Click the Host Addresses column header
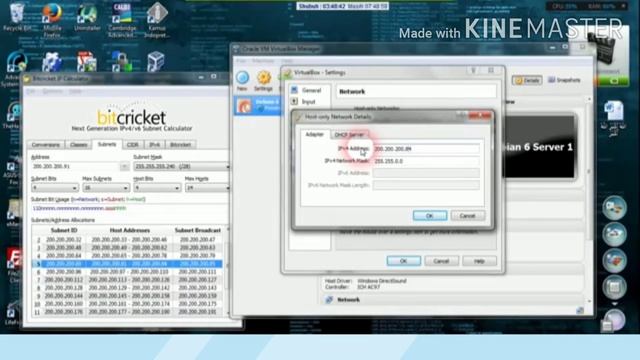This screenshot has height=360, width=640. (x=129, y=231)
